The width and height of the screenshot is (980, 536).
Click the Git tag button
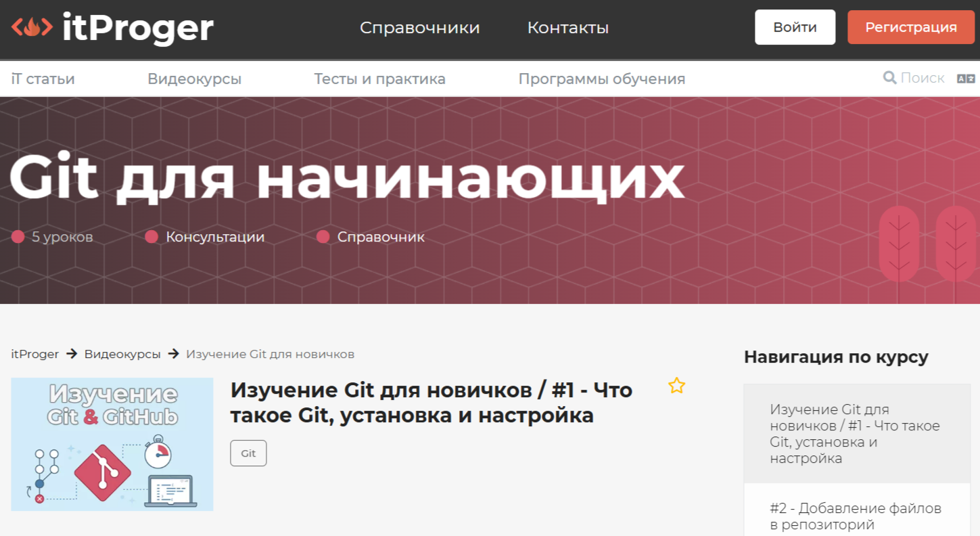click(x=248, y=453)
